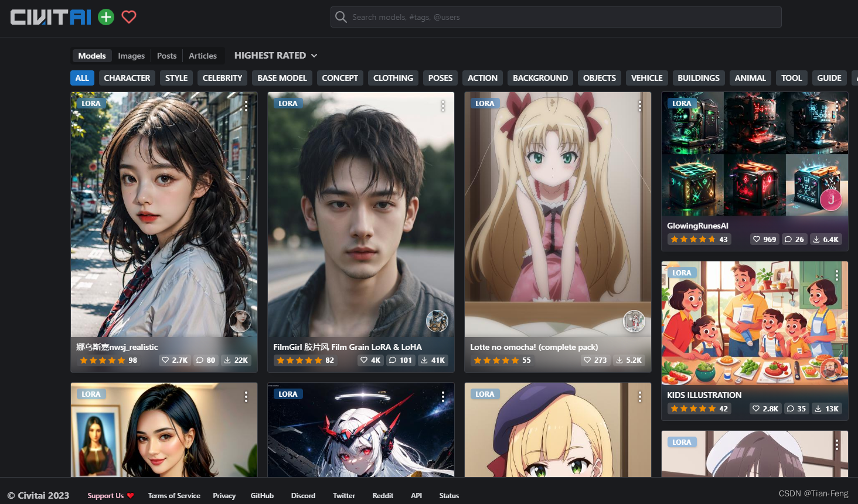Open the GlowingRunesAI model thumbnail
This screenshot has height=504, width=858.
click(x=755, y=154)
